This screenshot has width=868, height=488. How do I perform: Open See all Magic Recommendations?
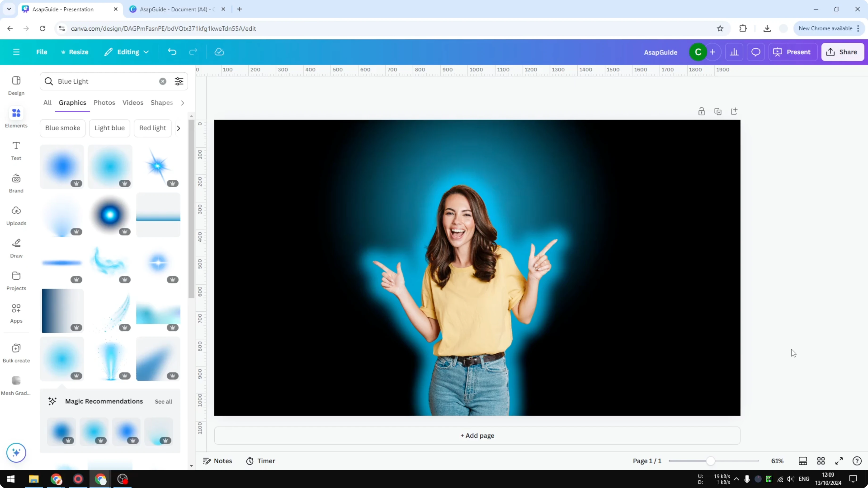click(163, 401)
